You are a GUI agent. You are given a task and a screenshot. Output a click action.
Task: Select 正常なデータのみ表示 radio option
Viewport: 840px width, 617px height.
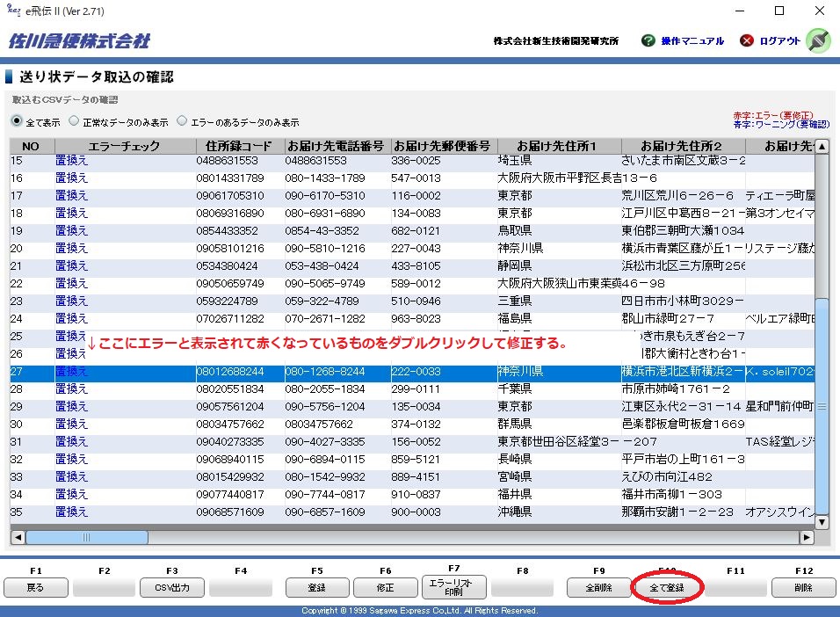click(74, 121)
